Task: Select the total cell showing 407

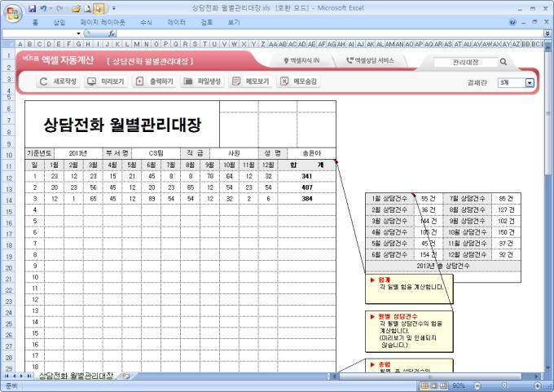Action: pyautogui.click(x=306, y=187)
